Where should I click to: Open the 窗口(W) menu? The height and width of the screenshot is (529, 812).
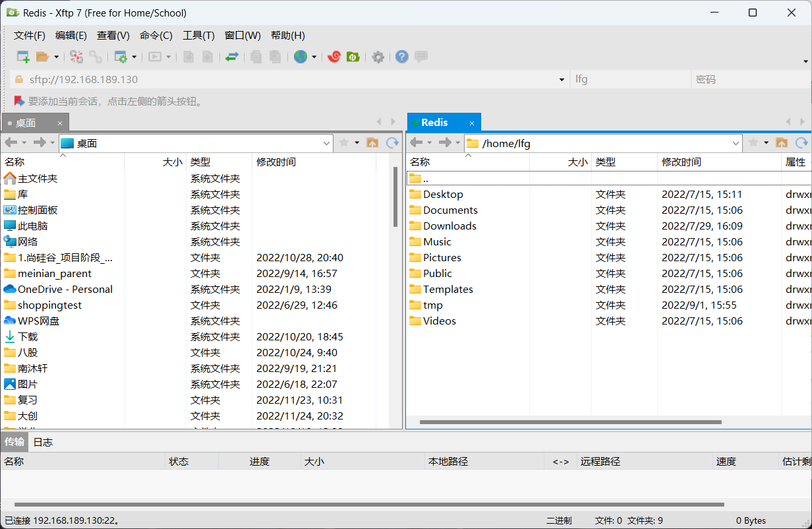coord(243,36)
